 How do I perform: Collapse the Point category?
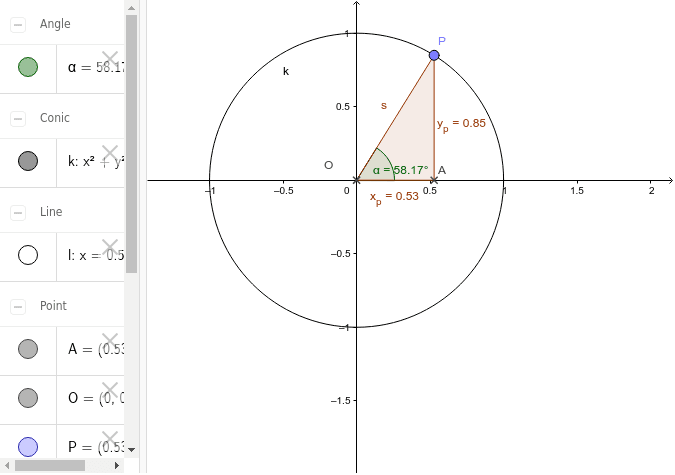18,306
